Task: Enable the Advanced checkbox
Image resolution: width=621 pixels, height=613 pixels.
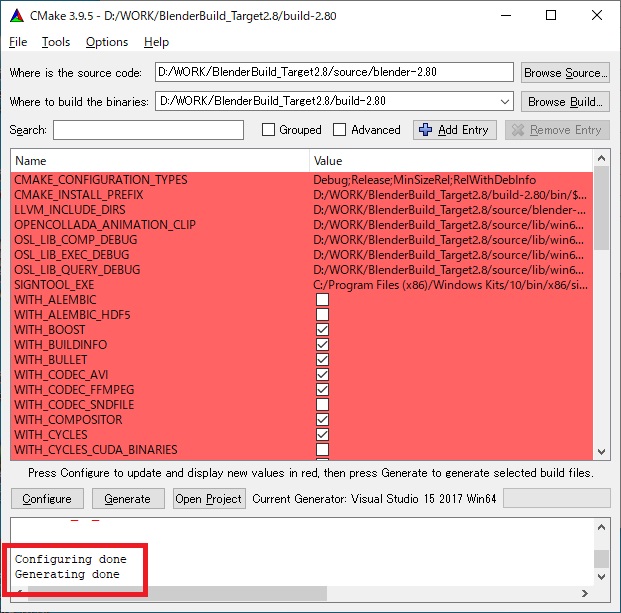Action: coord(339,129)
